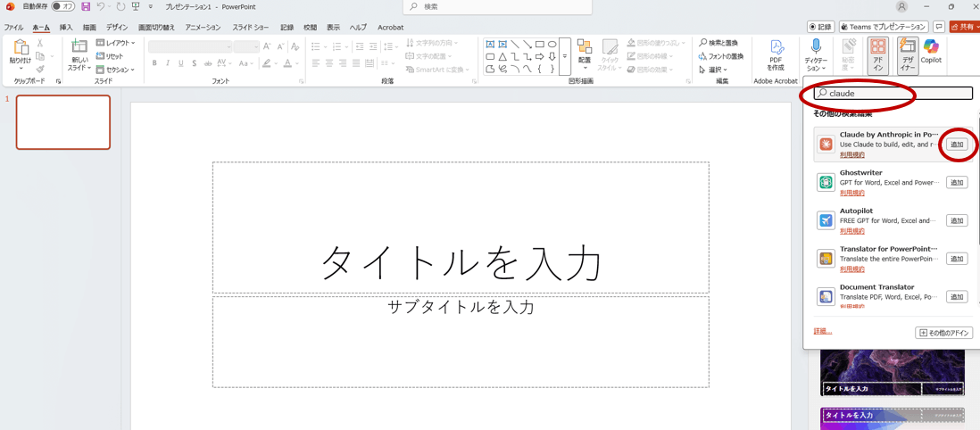This screenshot has height=430, width=980.
Task: Switch to the Animations (アニメーション) tab
Action: click(203, 28)
